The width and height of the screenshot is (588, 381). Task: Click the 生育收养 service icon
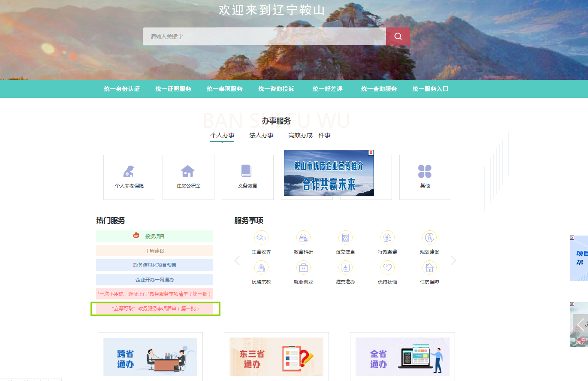(261, 238)
